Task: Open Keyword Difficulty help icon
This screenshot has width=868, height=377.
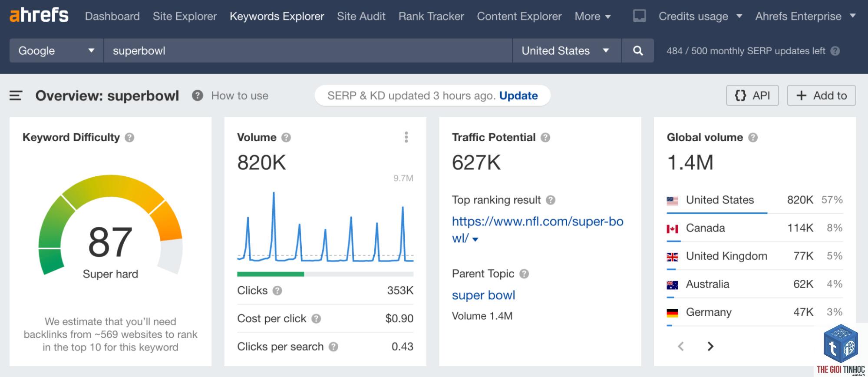Action: click(x=129, y=138)
